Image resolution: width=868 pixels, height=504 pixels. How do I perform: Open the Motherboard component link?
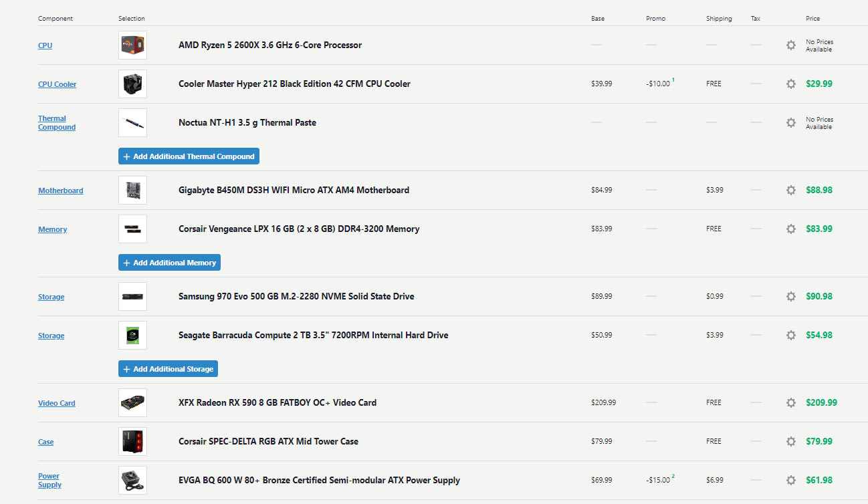pyautogui.click(x=61, y=191)
